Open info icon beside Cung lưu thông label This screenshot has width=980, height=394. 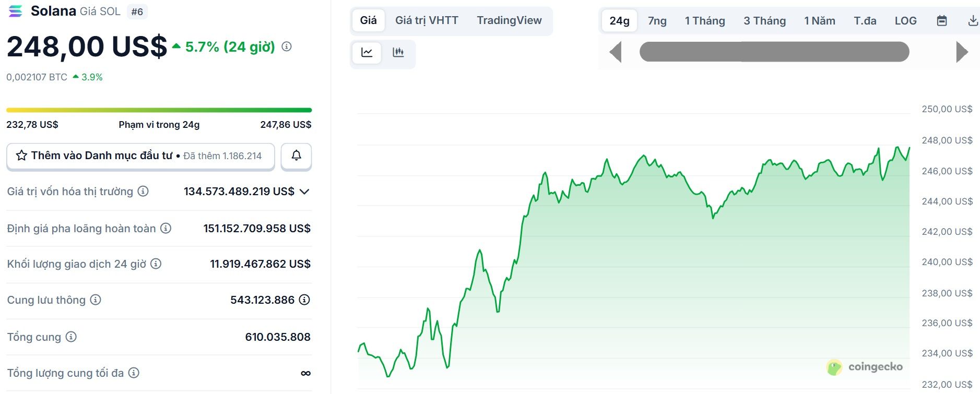tap(96, 300)
